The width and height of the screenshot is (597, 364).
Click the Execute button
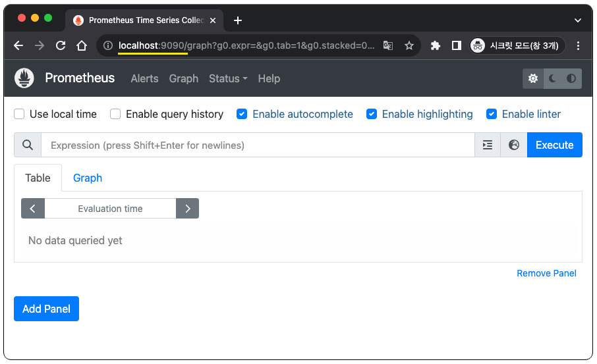pyautogui.click(x=554, y=145)
